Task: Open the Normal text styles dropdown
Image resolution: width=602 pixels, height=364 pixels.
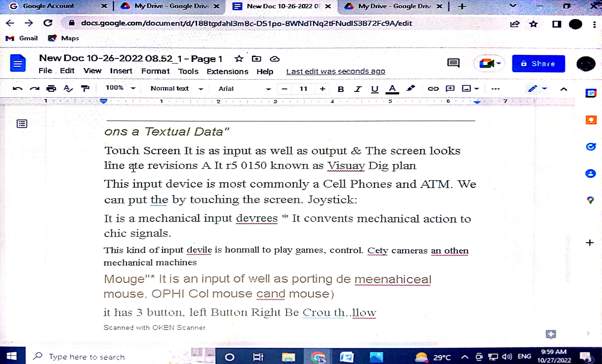Action: pos(177,89)
